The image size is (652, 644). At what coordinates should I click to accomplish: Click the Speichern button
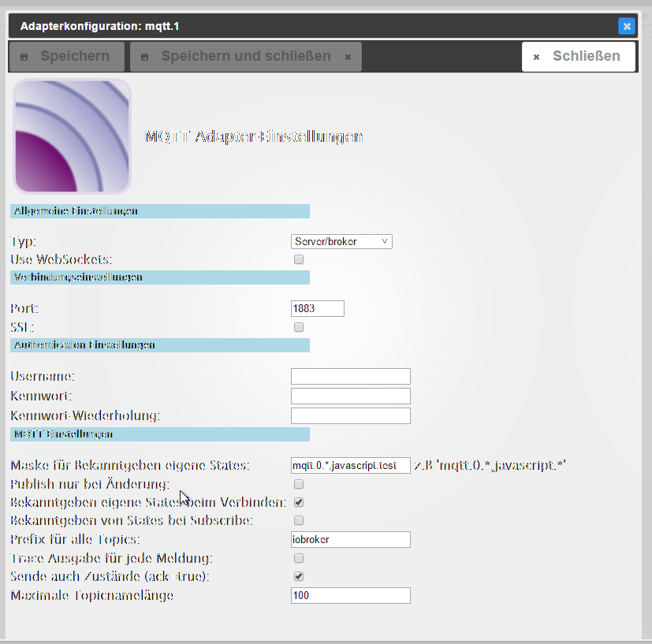pyautogui.click(x=66, y=56)
